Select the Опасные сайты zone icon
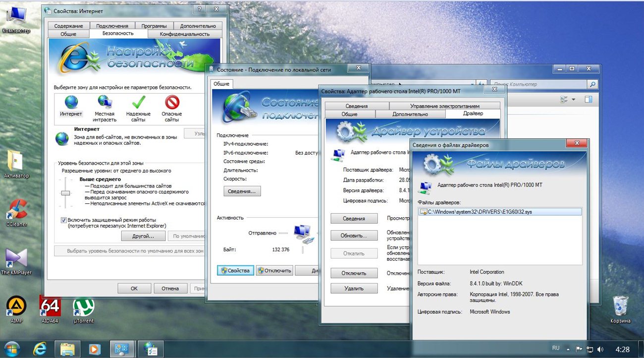The image size is (644, 358). coord(172,102)
